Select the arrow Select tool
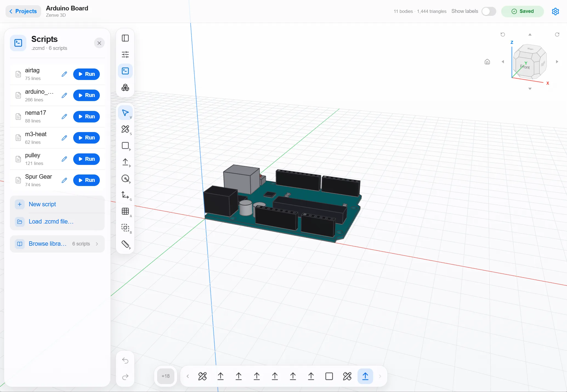 125,113
